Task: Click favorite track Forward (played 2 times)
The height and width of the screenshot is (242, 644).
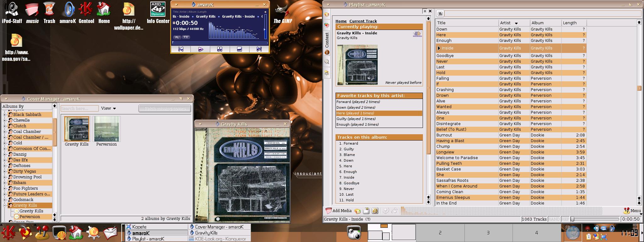Action: (358, 102)
